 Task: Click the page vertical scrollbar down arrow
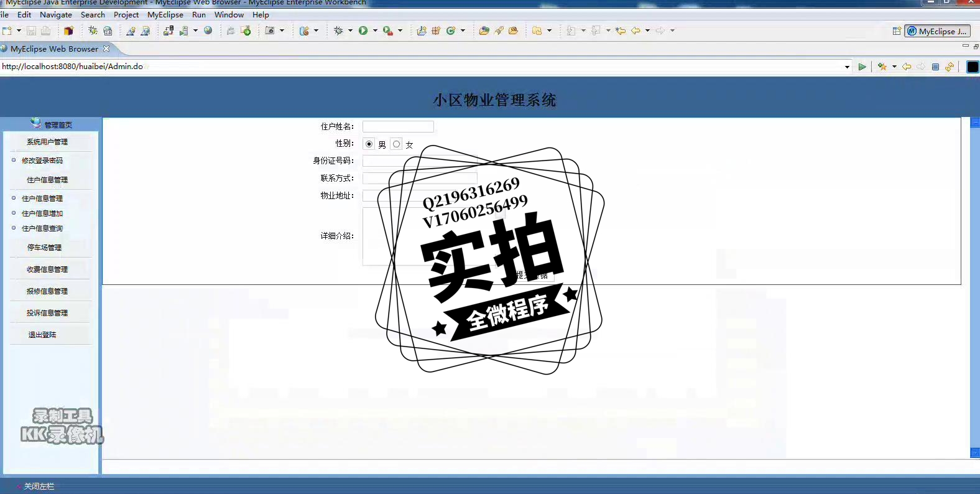[975, 453]
